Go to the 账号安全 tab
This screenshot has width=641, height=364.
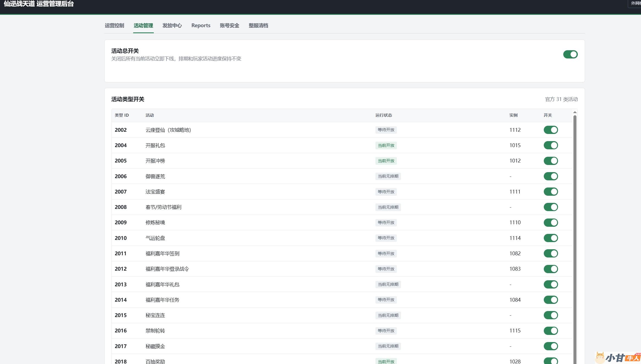point(229,26)
